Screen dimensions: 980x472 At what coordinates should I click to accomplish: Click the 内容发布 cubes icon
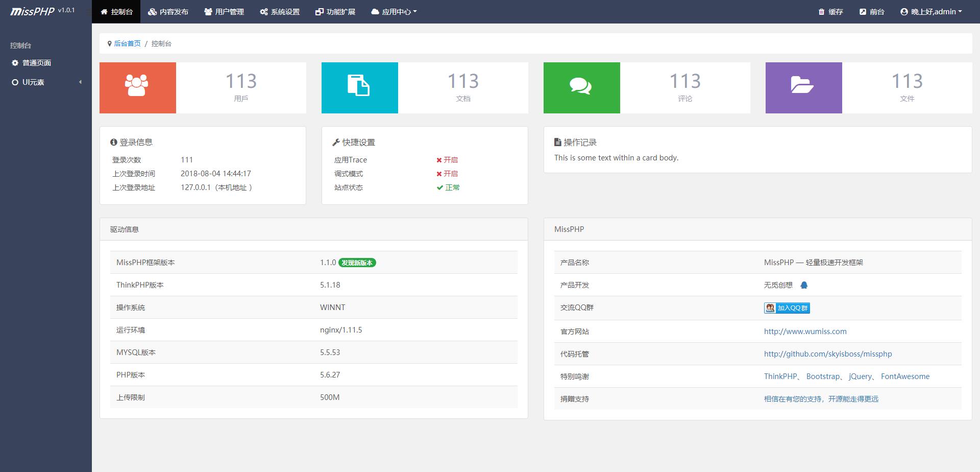[152, 12]
